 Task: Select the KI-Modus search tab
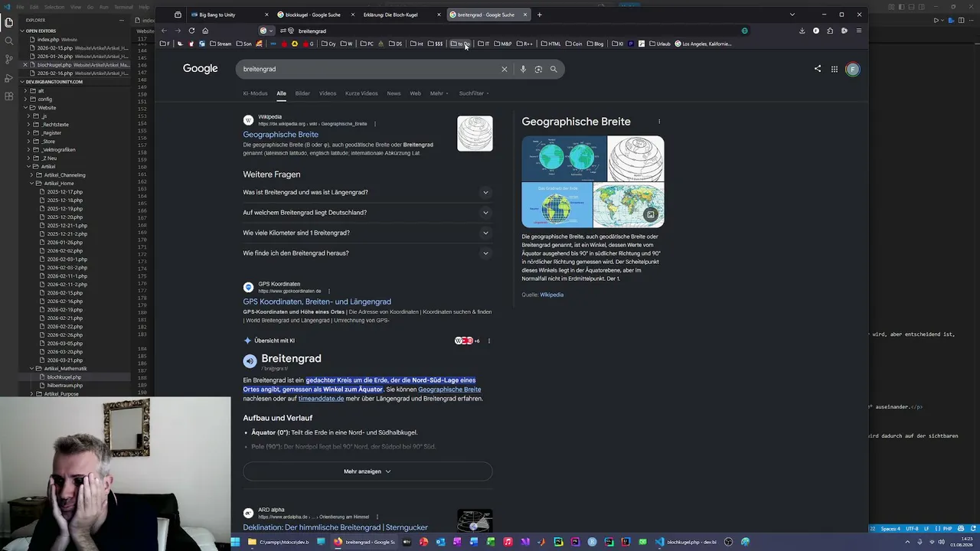255,93
